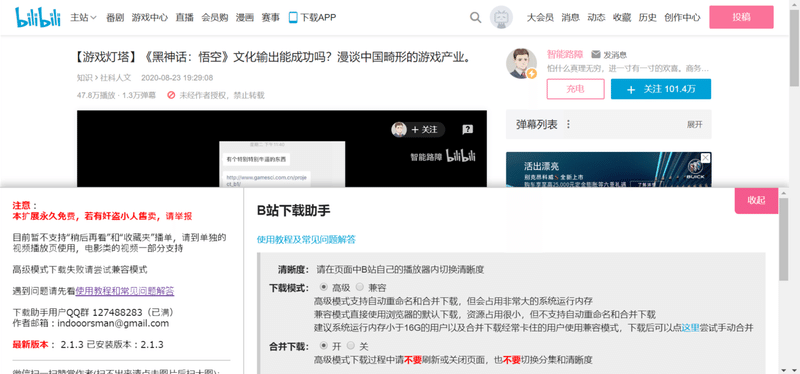
Task: Expand the 主站 dropdown
Action: pos(83,17)
